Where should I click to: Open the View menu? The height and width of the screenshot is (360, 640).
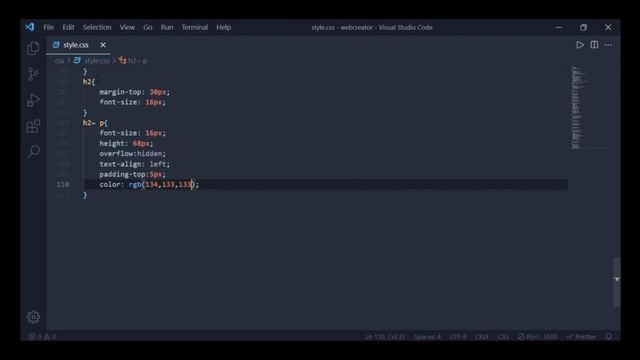click(127, 27)
